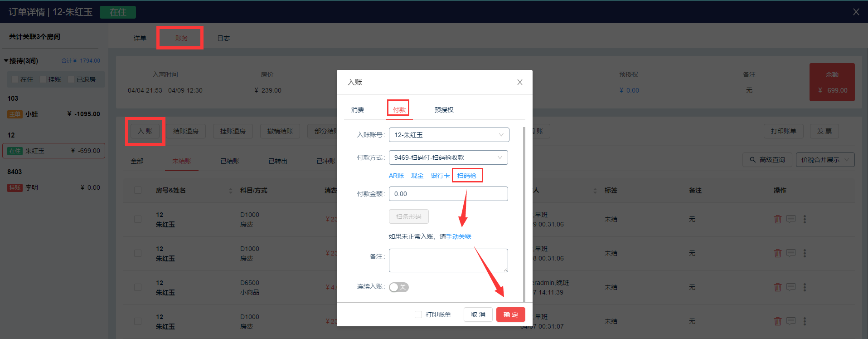The height and width of the screenshot is (339, 868).
Task: Open more-options dots for first 房费 row
Action: point(805,219)
